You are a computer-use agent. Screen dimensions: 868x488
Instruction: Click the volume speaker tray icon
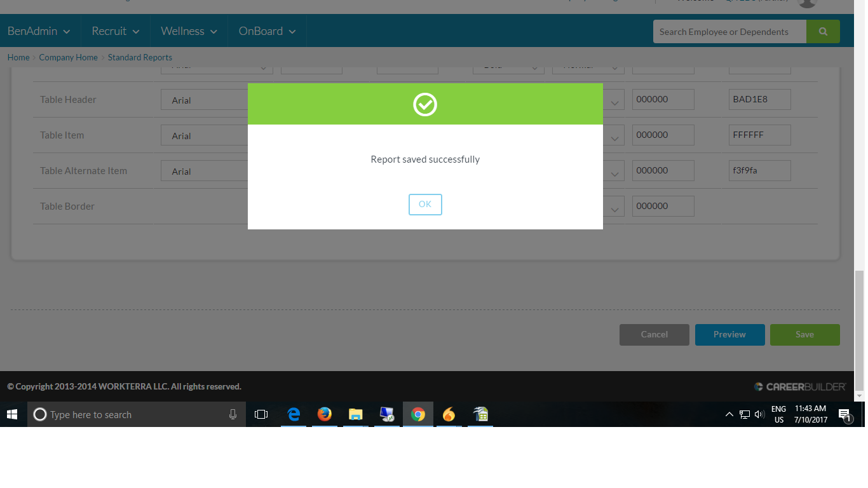pos(759,415)
